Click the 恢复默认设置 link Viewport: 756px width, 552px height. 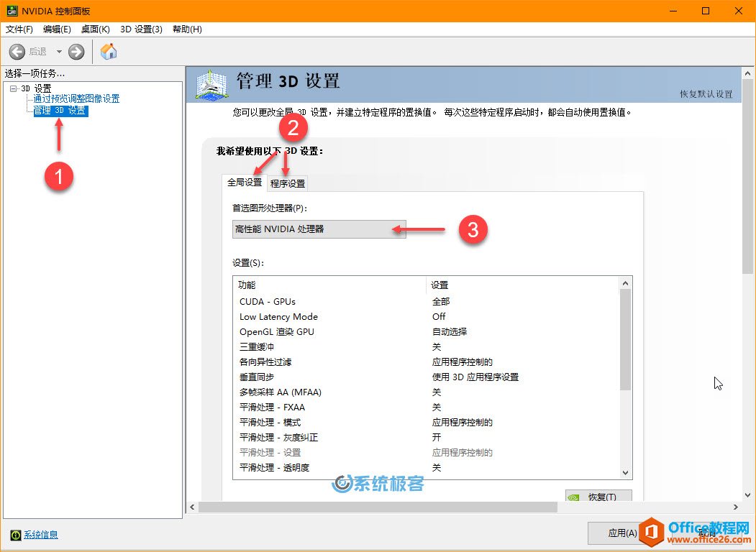[x=706, y=94]
